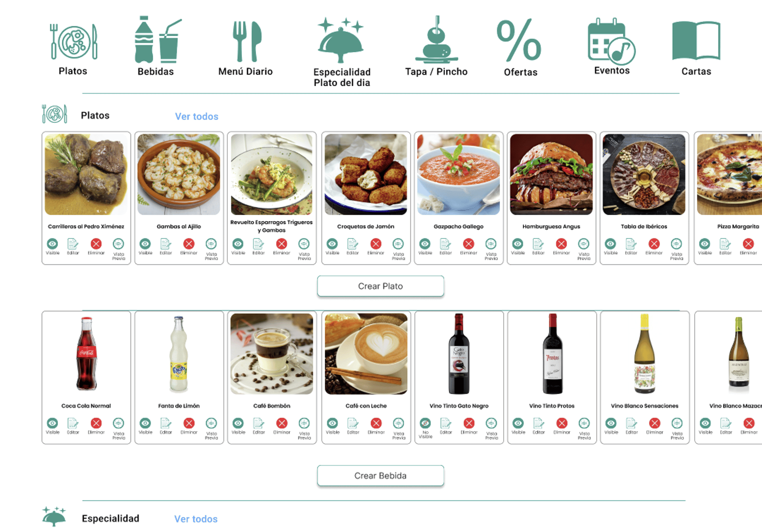Click Ver todos next to Platos
This screenshot has width=762, height=532.
(196, 116)
